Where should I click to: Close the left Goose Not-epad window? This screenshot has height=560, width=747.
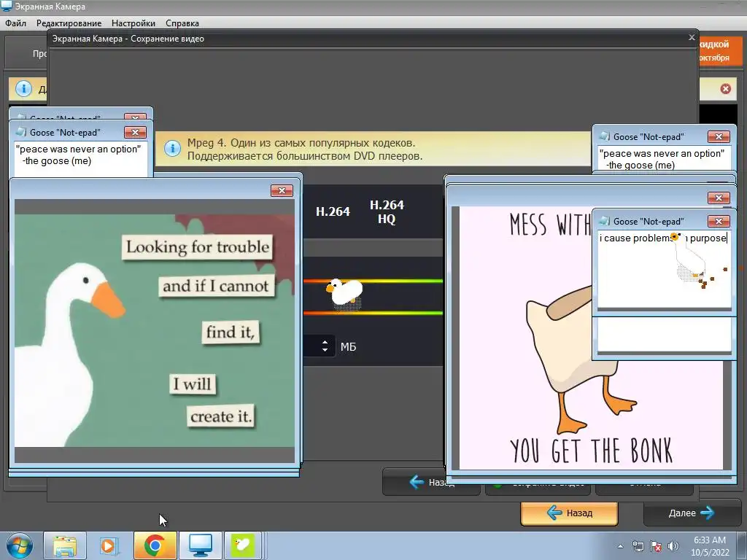tap(135, 132)
